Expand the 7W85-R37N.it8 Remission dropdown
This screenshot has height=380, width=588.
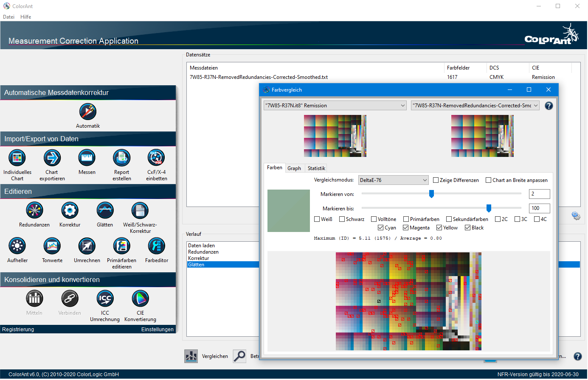coord(335,106)
